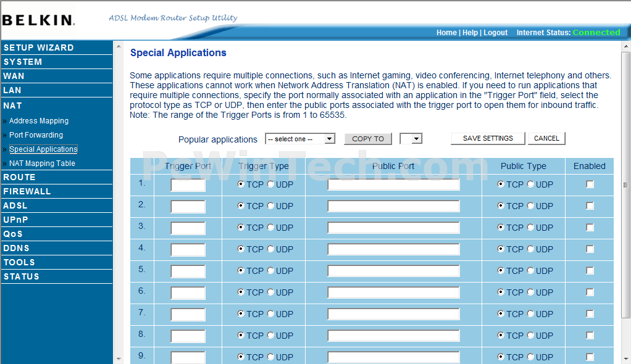The image size is (631, 364).
Task: Focus the Trigger Port field in row 1
Action: pyautogui.click(x=188, y=185)
